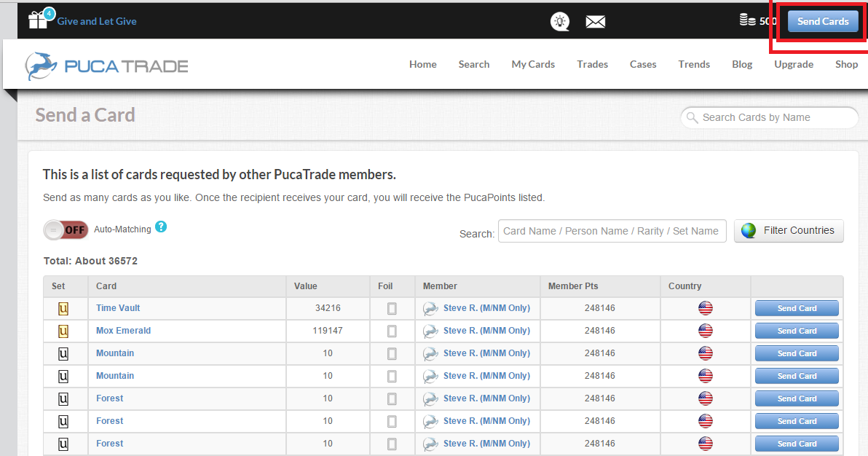Image resolution: width=868 pixels, height=456 pixels.
Task: Open the Blog menu item
Action: [x=742, y=64]
